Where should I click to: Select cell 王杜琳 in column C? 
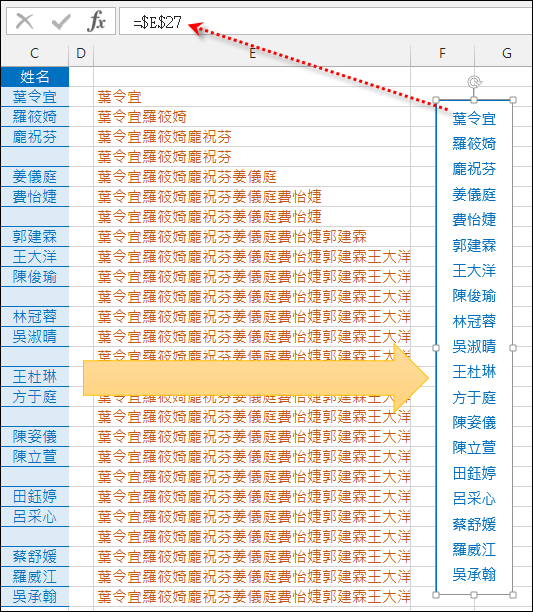[35, 377]
